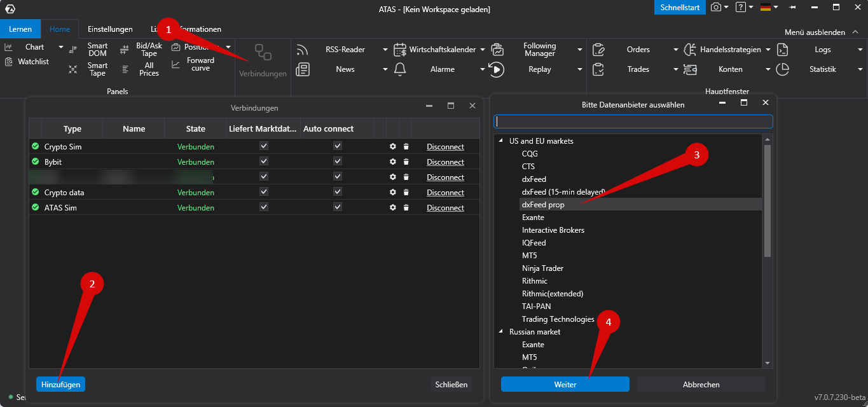The width and height of the screenshot is (868, 407).
Task: Click Hinzufügen to add a connection
Action: click(x=60, y=384)
